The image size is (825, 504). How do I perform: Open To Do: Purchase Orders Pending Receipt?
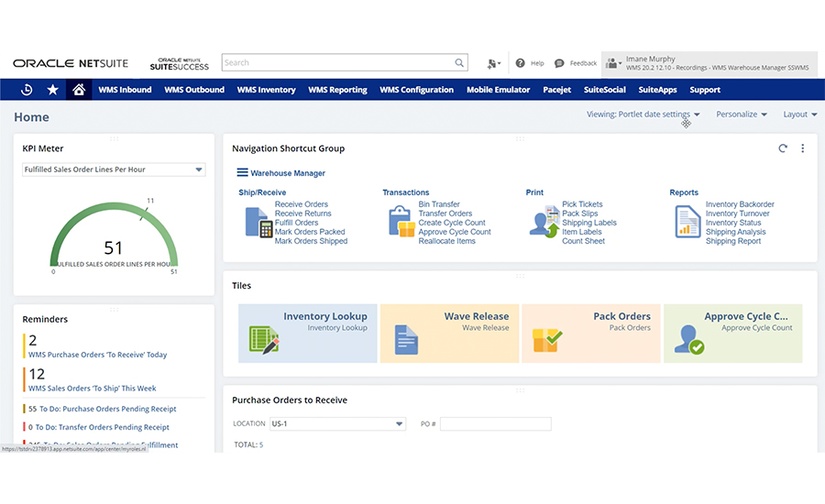(x=108, y=409)
